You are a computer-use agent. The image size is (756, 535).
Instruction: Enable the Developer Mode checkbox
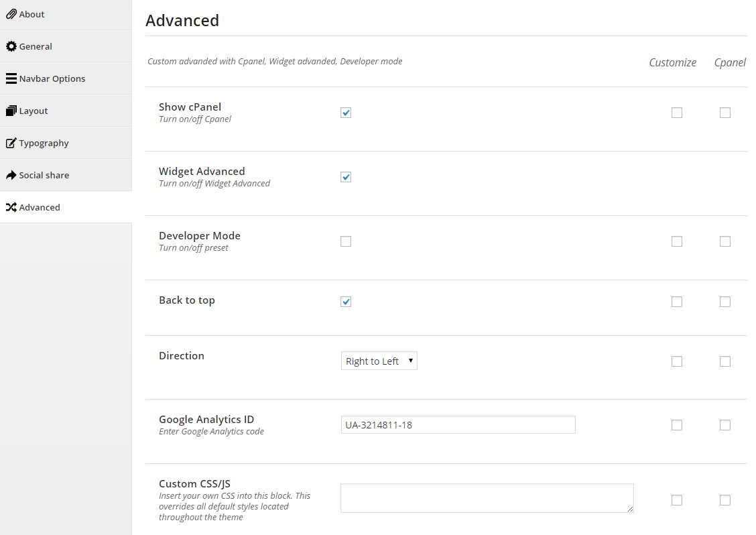coord(346,241)
